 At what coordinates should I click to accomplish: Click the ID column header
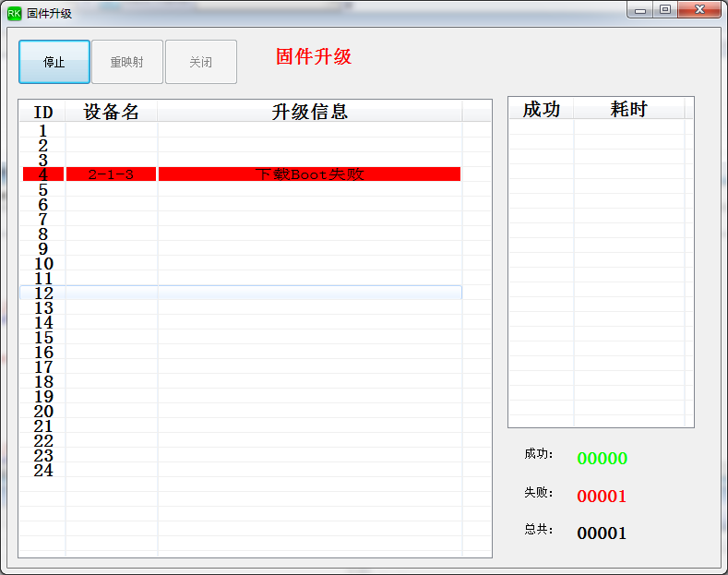[42, 112]
